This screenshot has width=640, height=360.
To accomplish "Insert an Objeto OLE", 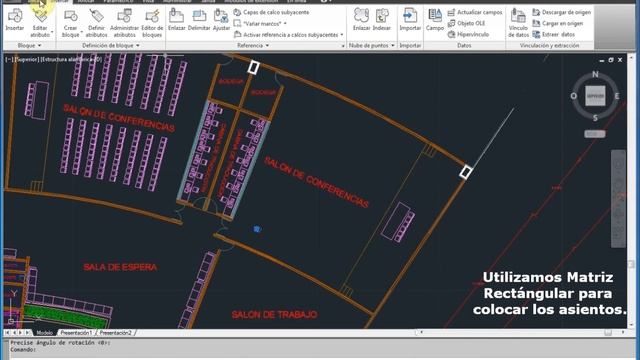I will click(467, 23).
